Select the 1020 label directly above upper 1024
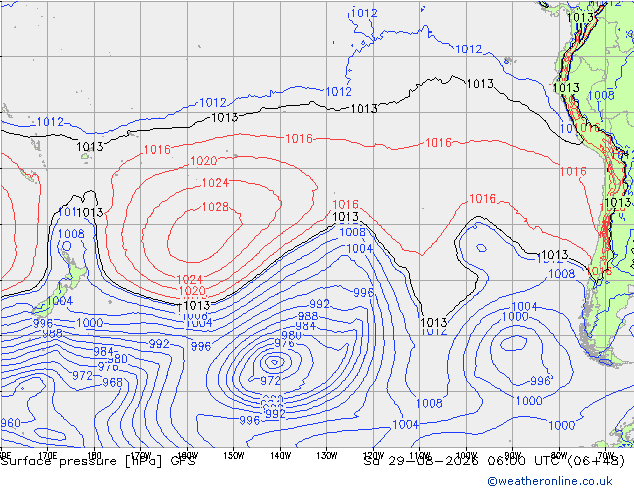The height and width of the screenshot is (490, 634). [x=204, y=161]
